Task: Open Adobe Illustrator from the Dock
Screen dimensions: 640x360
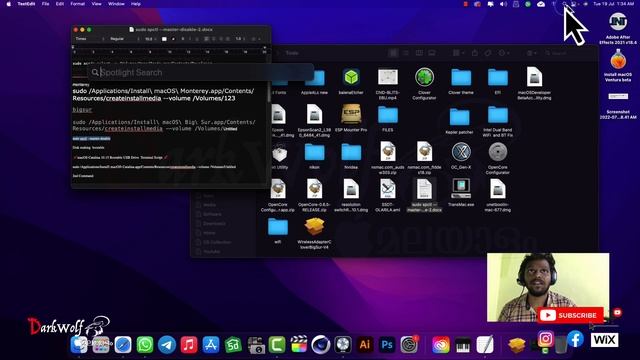Action: [x=364, y=345]
